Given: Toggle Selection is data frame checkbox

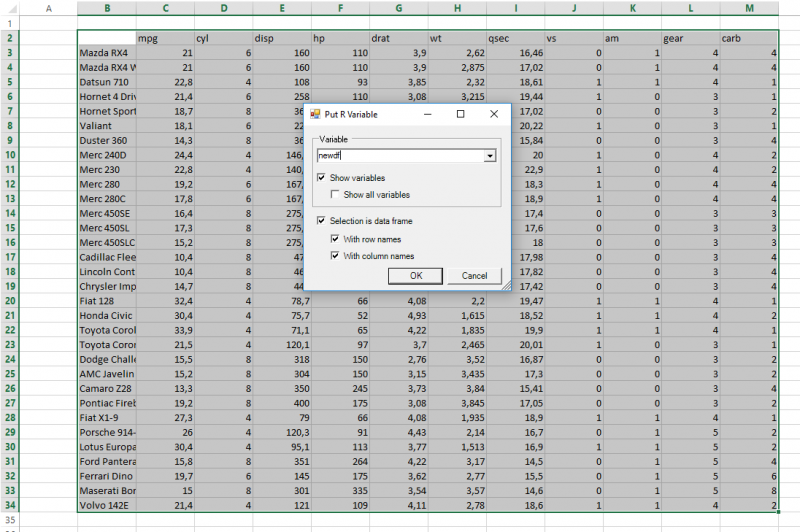Looking at the screenshot, I should click(321, 220).
